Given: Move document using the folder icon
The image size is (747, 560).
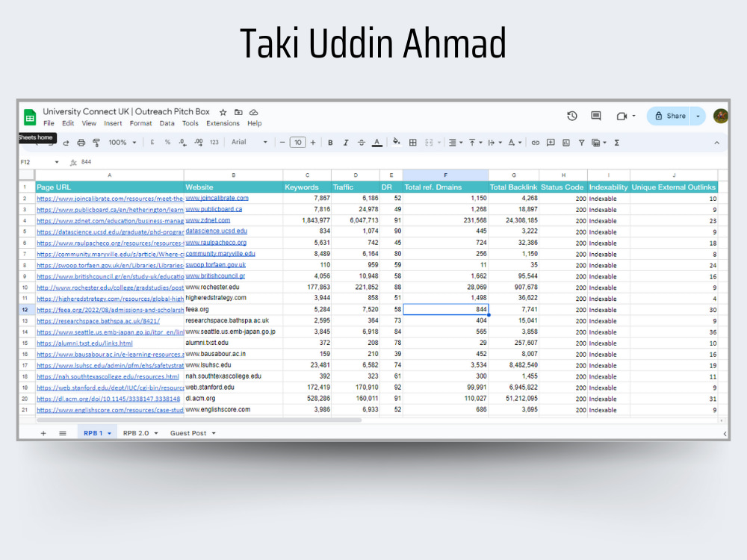Looking at the screenshot, I should click(238, 113).
